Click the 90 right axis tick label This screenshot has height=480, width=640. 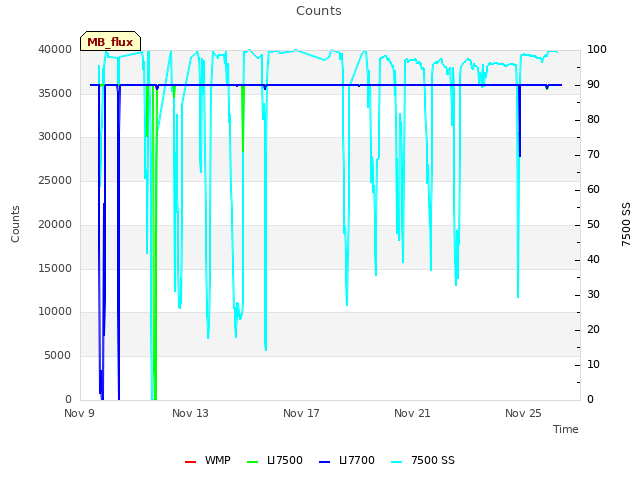pos(593,84)
